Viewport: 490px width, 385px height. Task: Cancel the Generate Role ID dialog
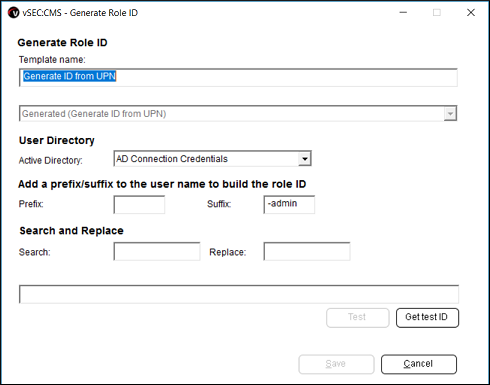[x=419, y=364]
